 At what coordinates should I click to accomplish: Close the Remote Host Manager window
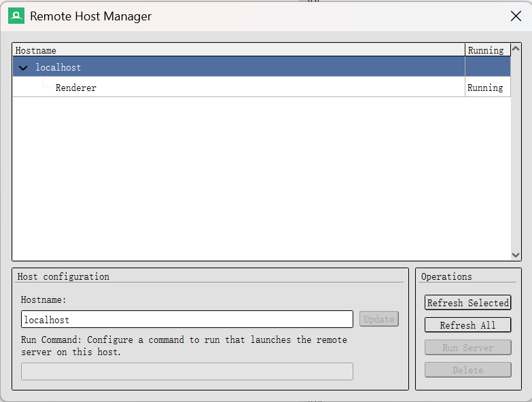pos(516,16)
